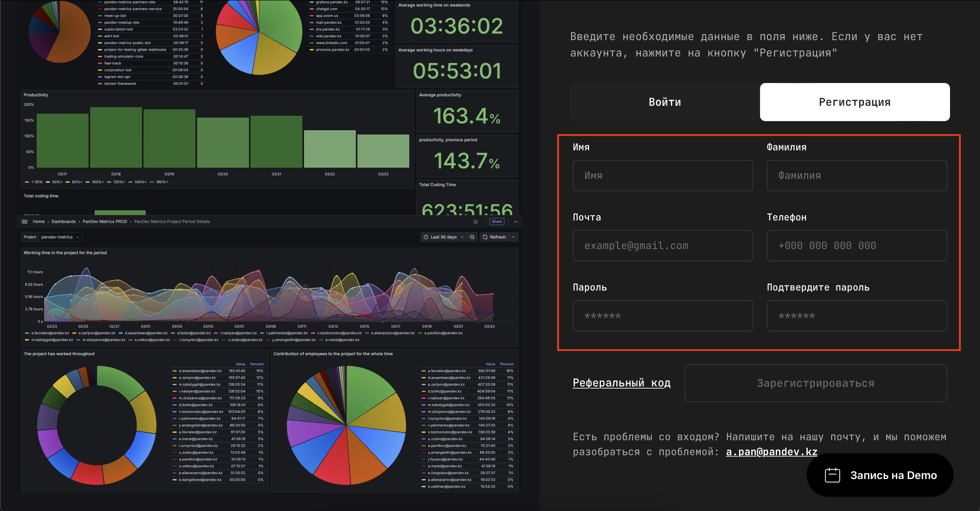
Task: Open the Реферальный код link
Action: coord(621,382)
